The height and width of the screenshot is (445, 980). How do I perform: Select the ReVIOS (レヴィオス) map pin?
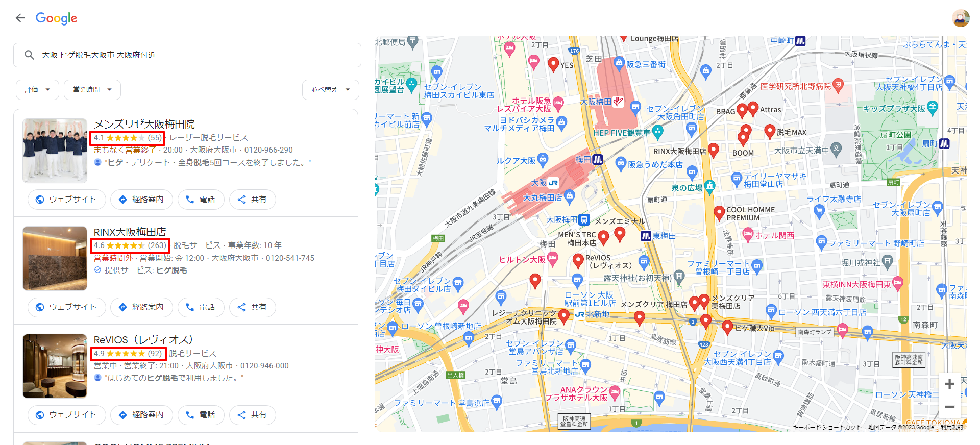coord(578,261)
